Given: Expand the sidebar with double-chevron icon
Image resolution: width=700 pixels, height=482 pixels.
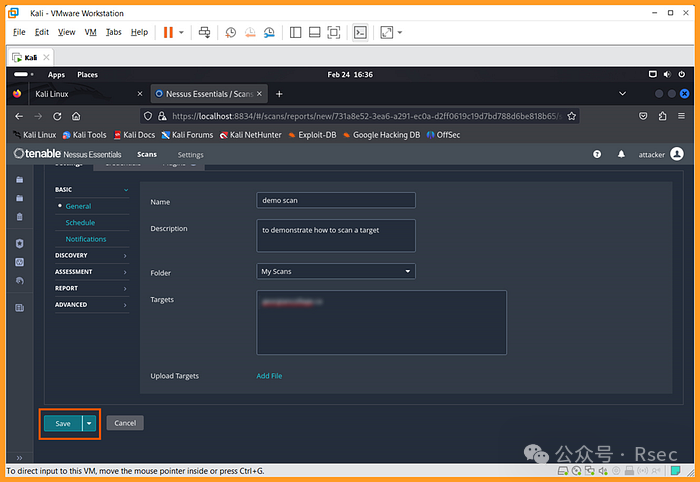Looking at the screenshot, I should click(x=19, y=457).
